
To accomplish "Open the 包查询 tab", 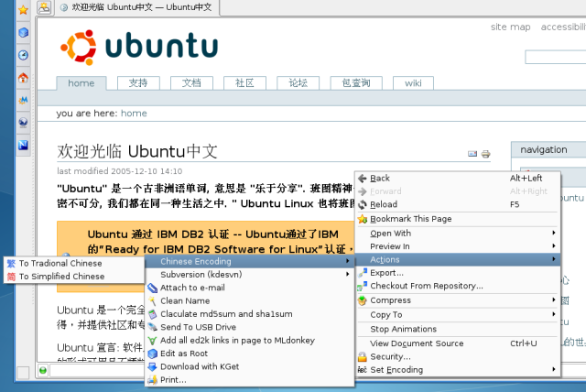I will (x=356, y=83).
